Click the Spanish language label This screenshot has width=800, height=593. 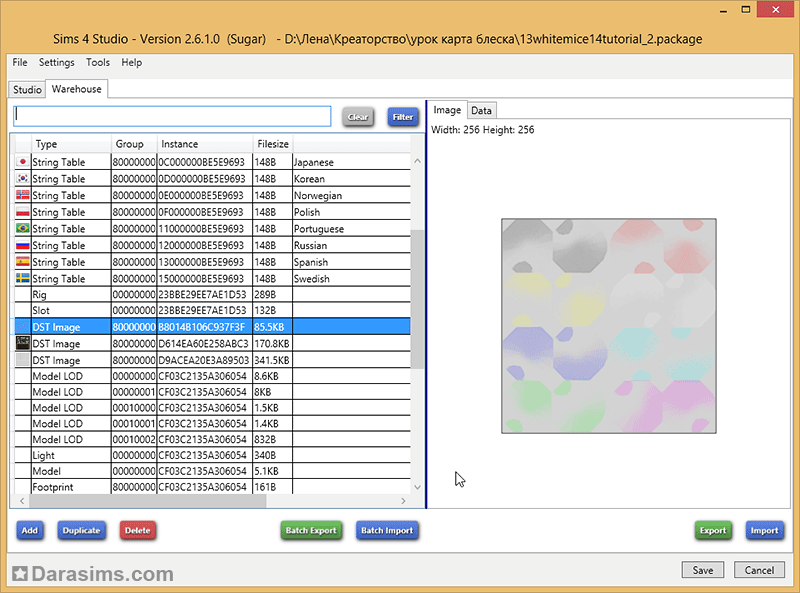click(x=311, y=262)
